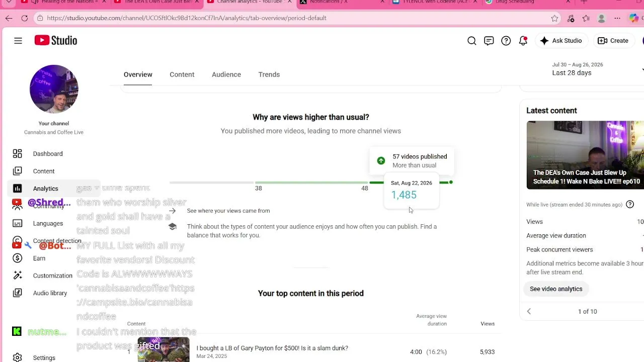Click the 5,933 views value
This screenshot has height=362, width=644.
click(x=487, y=352)
